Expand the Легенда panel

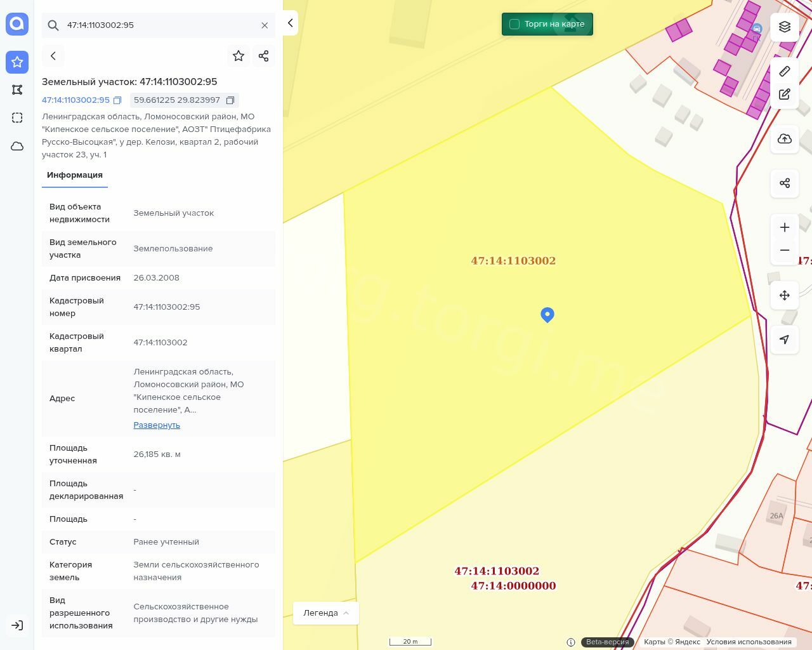point(325,613)
